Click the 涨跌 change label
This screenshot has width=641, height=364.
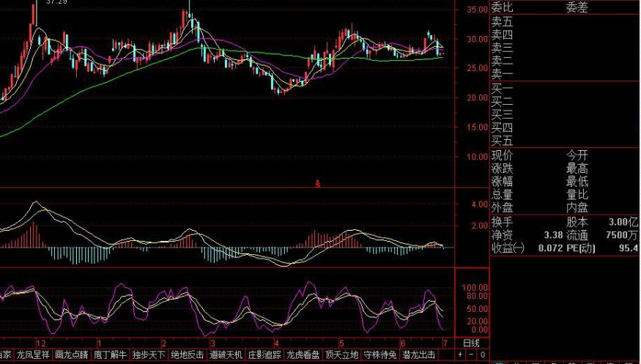tap(502, 168)
